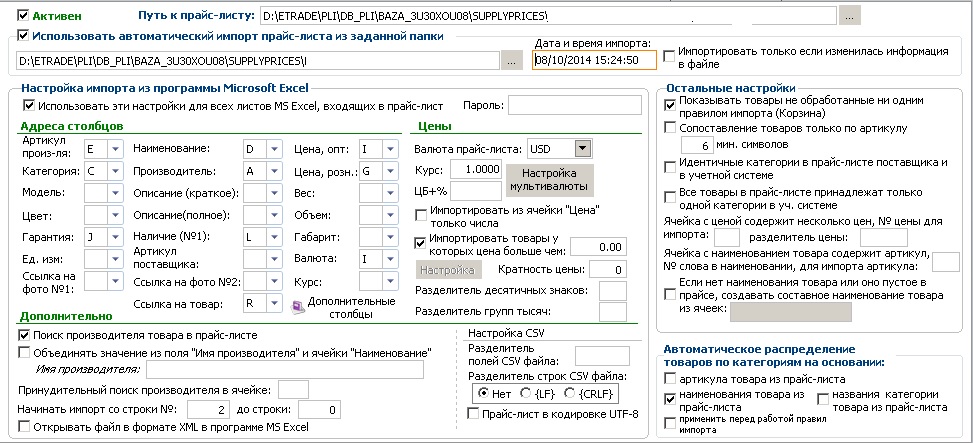Open Дополнительные столбцы via its icon

point(298,306)
